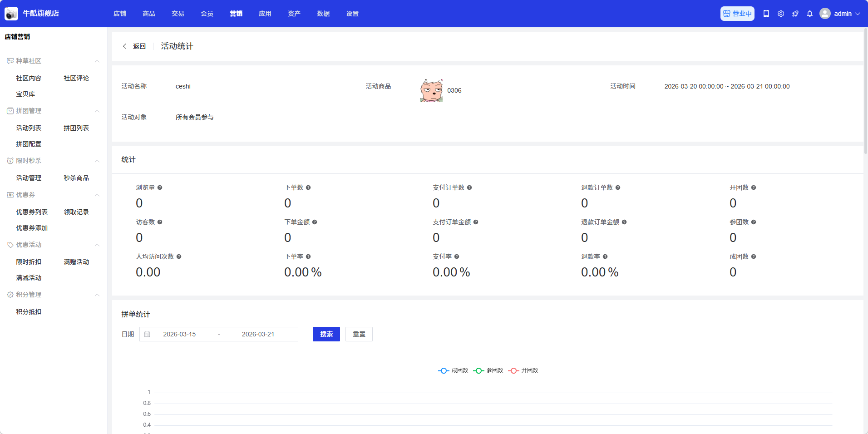Toggle 参团数 series in chart legend
The width and height of the screenshot is (868, 434).
coord(488,370)
